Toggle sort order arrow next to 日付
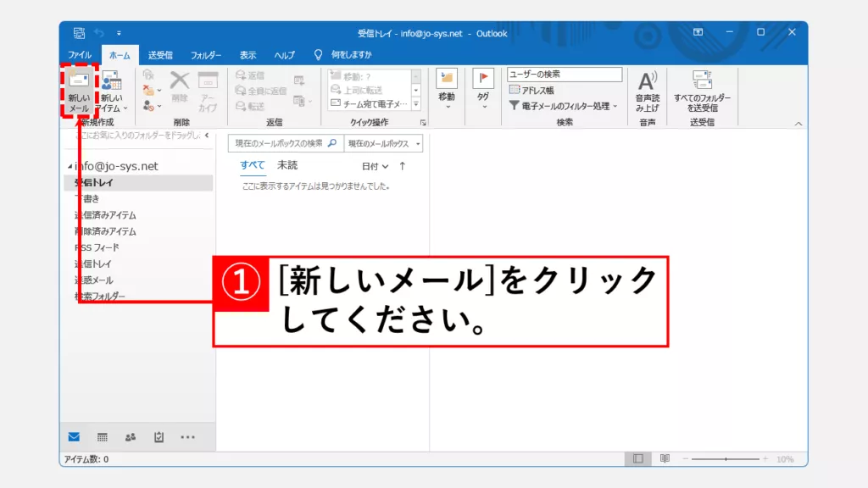Screen dimensions: 868x488 pos(403,166)
